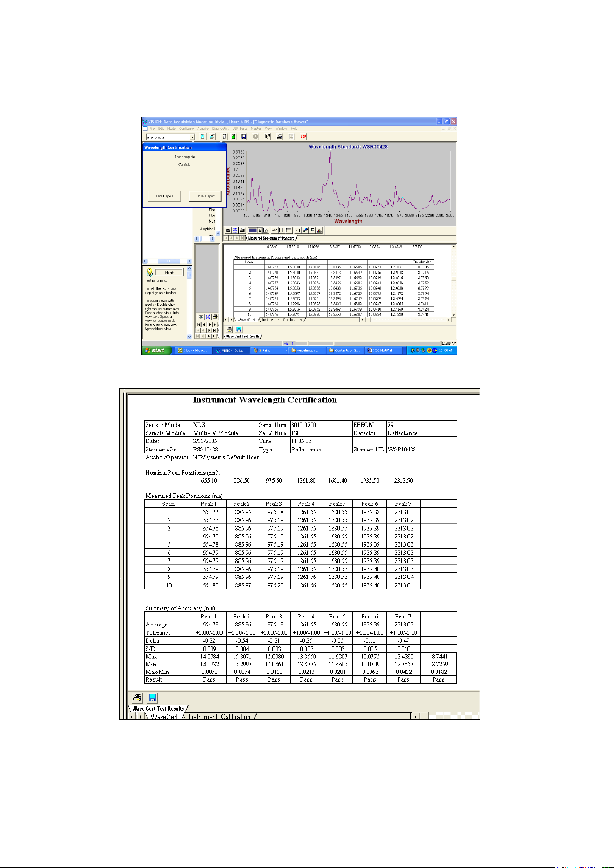The width and height of the screenshot is (614, 868).
Task: Switch to the Instrument_Calibration sheet tab
Action: pos(282,320)
